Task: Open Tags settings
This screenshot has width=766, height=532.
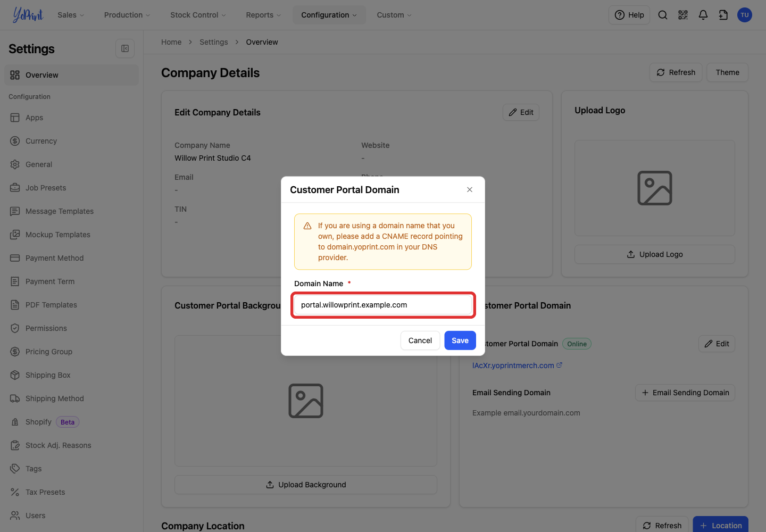Action: 71,469
